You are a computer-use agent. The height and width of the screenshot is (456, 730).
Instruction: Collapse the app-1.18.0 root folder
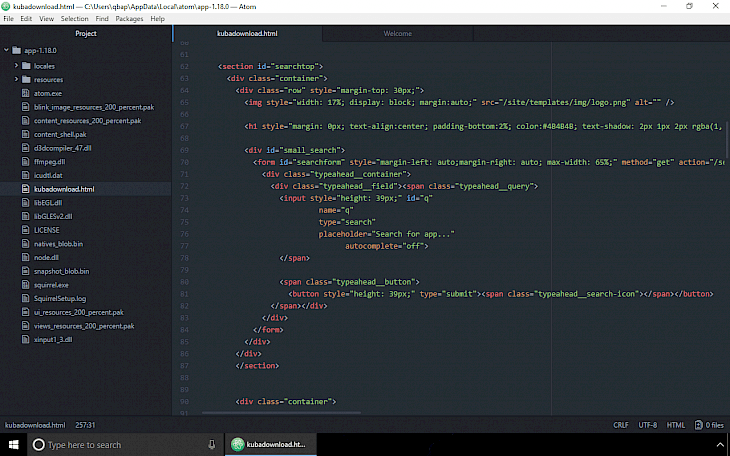click(6, 50)
